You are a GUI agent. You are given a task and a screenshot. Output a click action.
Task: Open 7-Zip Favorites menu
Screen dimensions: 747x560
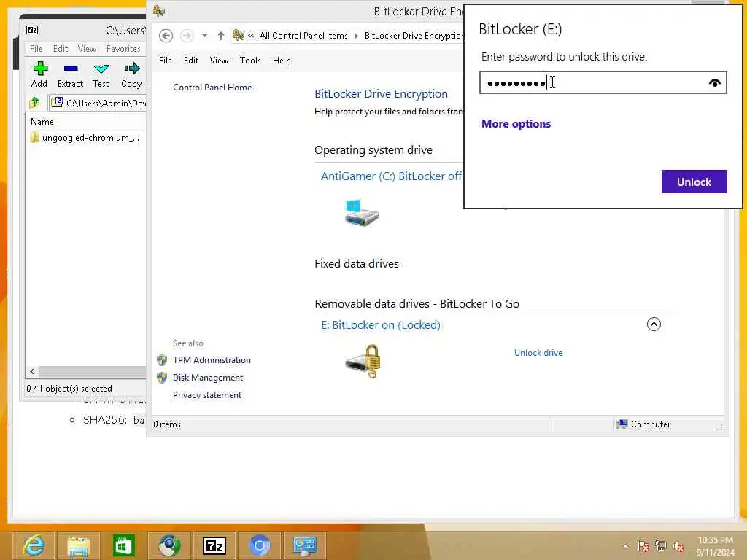[123, 49]
